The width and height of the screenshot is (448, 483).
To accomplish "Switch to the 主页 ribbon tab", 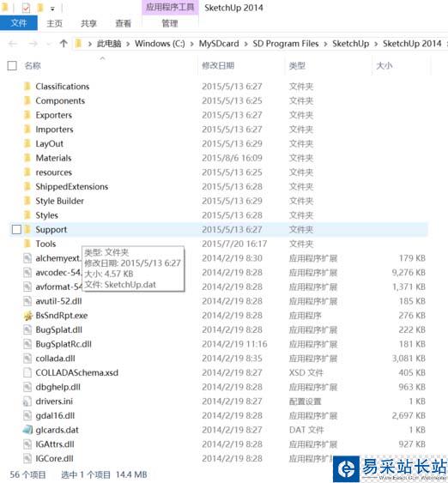I will pyautogui.click(x=54, y=23).
